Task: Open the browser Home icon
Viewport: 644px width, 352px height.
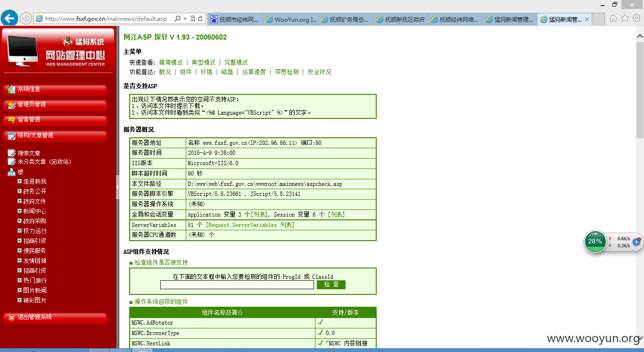Action: pos(613,18)
